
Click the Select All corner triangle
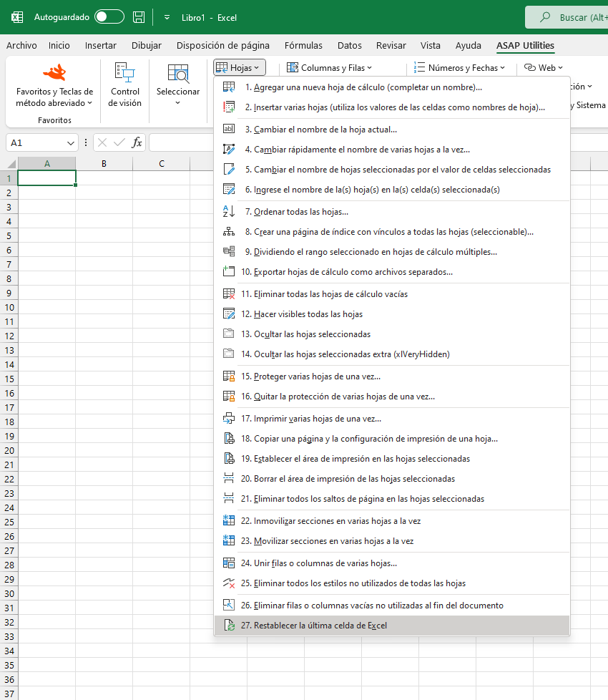(x=10, y=163)
